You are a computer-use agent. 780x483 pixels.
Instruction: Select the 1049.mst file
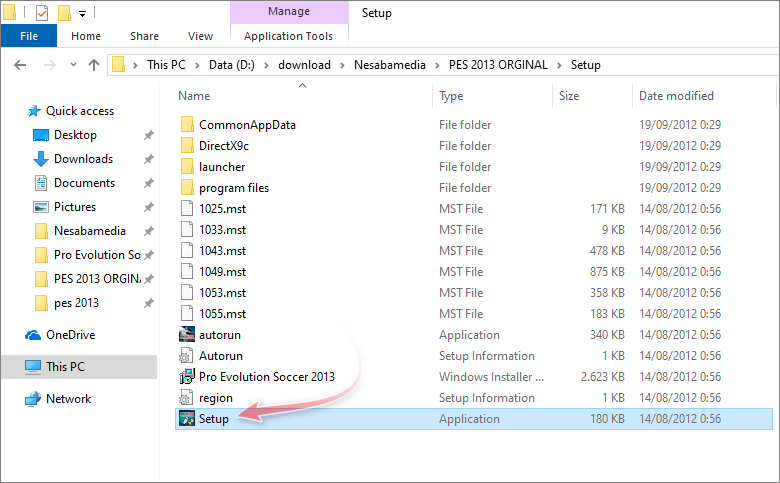[x=222, y=272]
